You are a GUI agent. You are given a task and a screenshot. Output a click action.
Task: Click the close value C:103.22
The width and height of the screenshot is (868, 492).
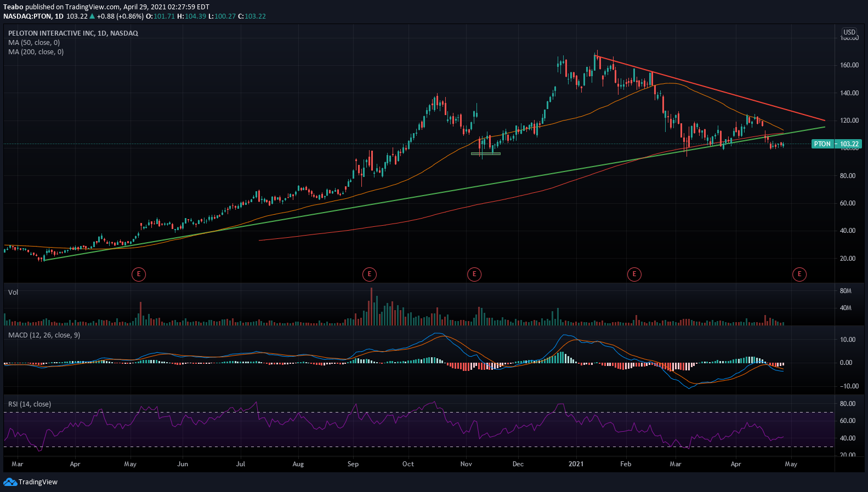(252, 16)
